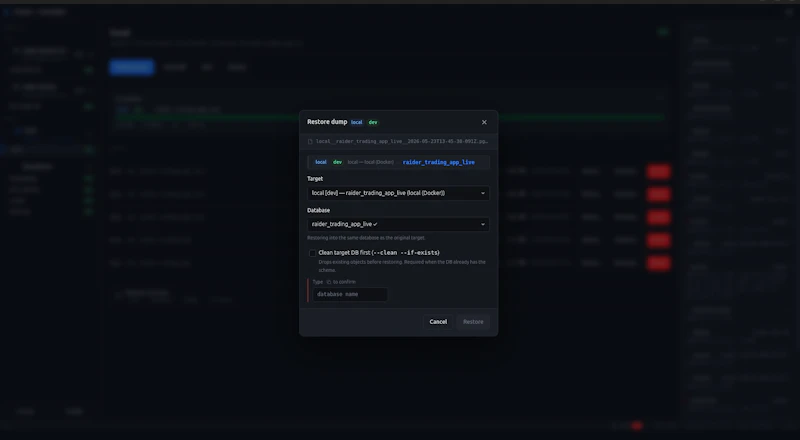800x440 pixels.
Task: Click the file icon beside the dump filename
Action: (310, 141)
